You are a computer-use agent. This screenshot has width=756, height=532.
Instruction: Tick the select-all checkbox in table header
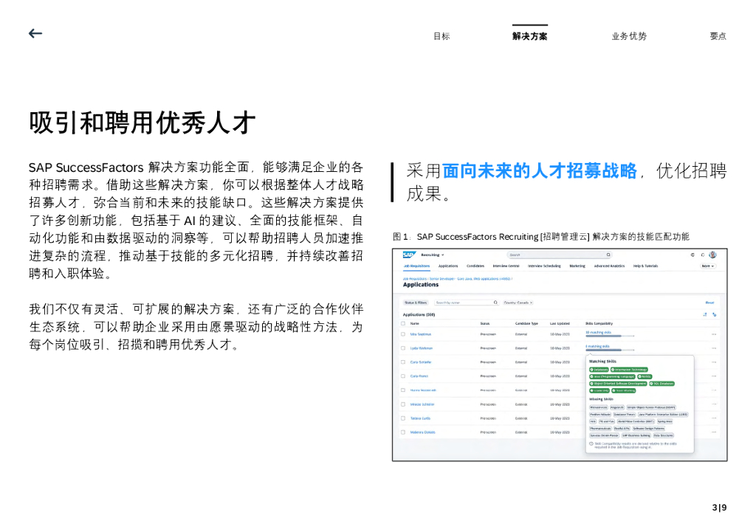coord(405,323)
